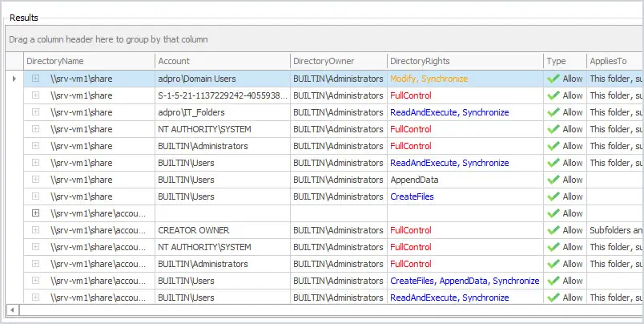The height and width of the screenshot is (324, 644).
Task: Click the Allow checkmark in the CreateFiles row
Action: pos(553,196)
